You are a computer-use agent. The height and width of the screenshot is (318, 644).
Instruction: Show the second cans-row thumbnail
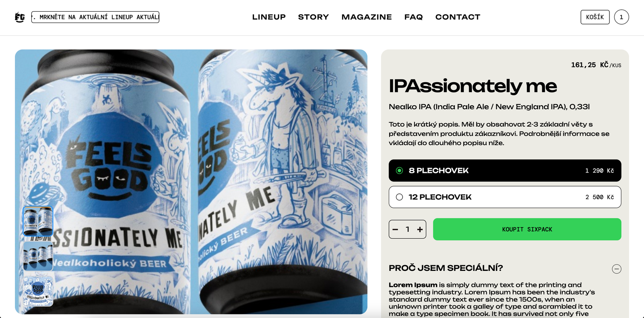point(38,256)
